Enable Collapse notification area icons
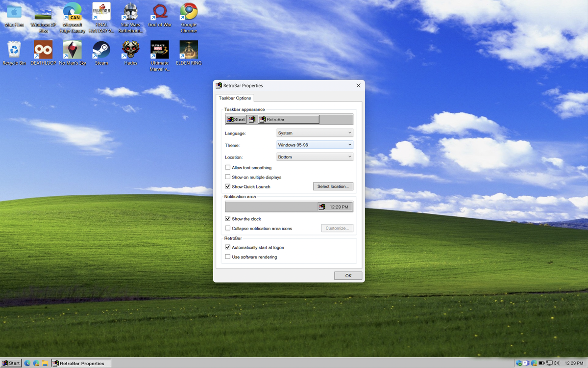The height and width of the screenshot is (368, 588). point(227,228)
